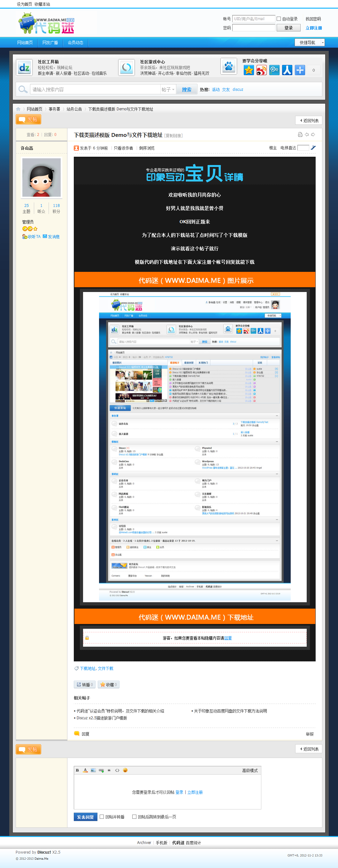Click 只看该作者 filter link
The image size is (338, 868).
click(123, 148)
